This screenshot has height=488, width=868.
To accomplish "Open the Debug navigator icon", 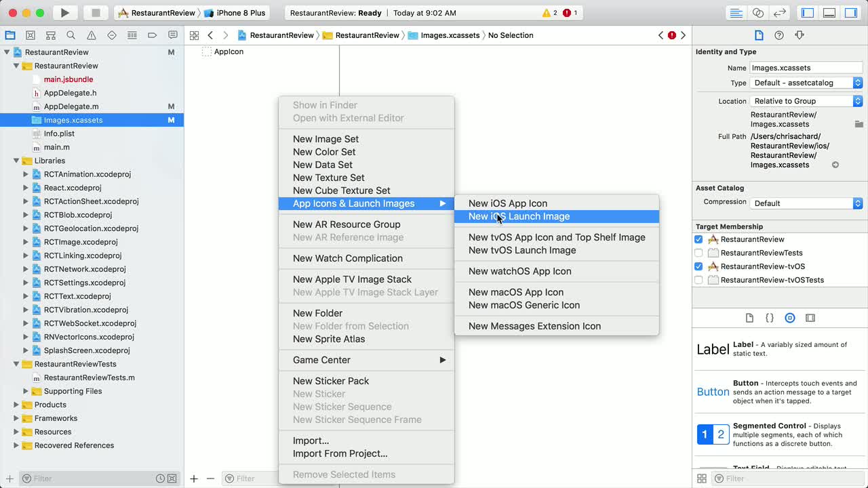I will tap(132, 35).
